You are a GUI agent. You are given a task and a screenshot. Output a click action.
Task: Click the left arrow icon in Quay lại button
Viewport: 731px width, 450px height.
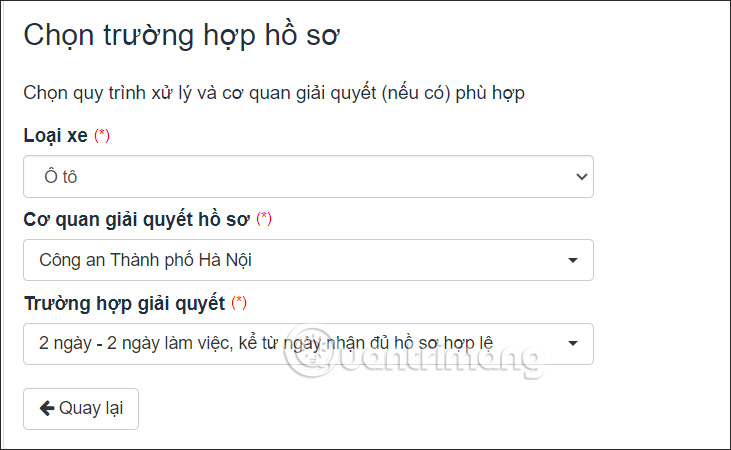tap(46, 408)
